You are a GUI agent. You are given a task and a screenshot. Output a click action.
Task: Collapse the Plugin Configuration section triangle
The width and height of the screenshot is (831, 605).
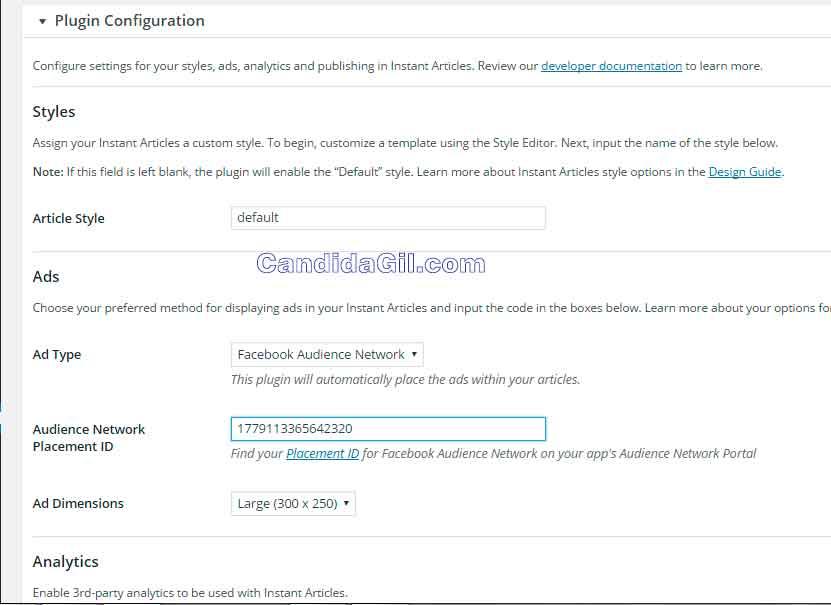[x=42, y=21]
